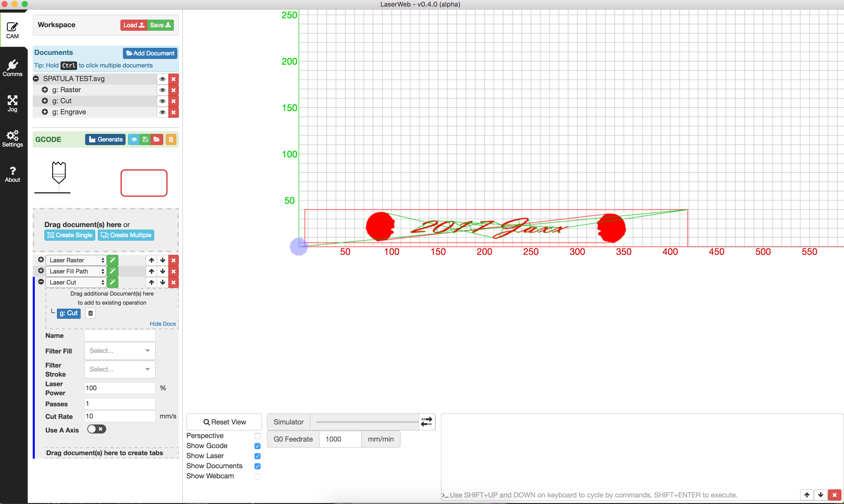Delete the Laser Cut operation
This screenshot has width=844, height=504.
(x=174, y=282)
